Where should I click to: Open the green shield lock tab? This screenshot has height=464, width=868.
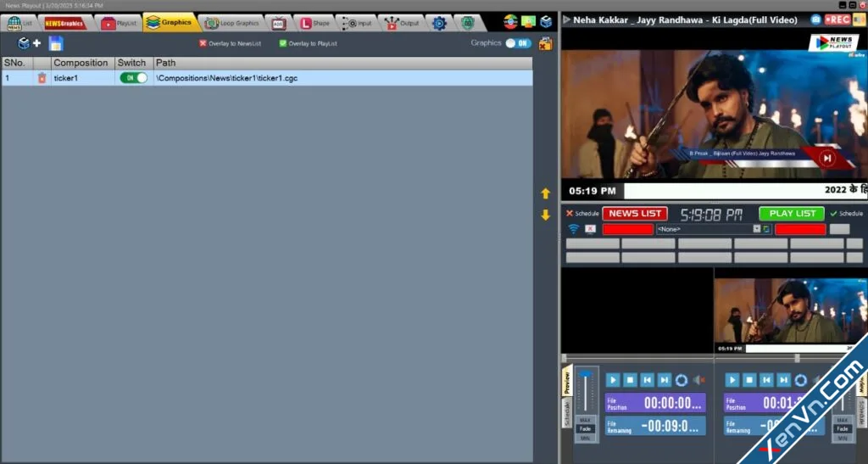(468, 23)
